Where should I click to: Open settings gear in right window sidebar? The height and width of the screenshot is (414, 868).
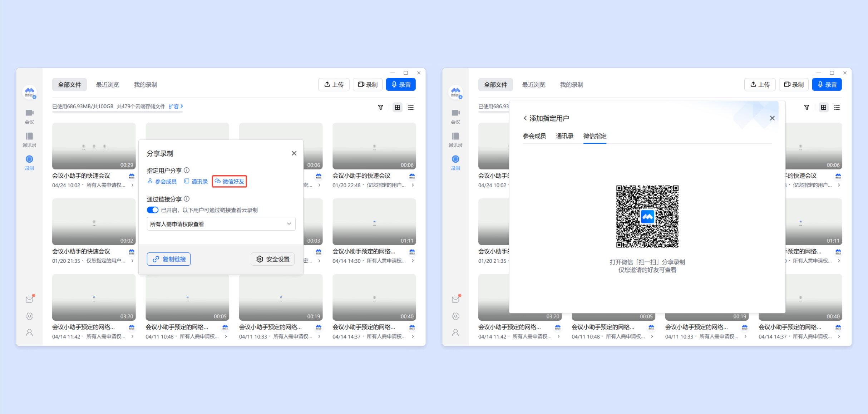pos(456,316)
